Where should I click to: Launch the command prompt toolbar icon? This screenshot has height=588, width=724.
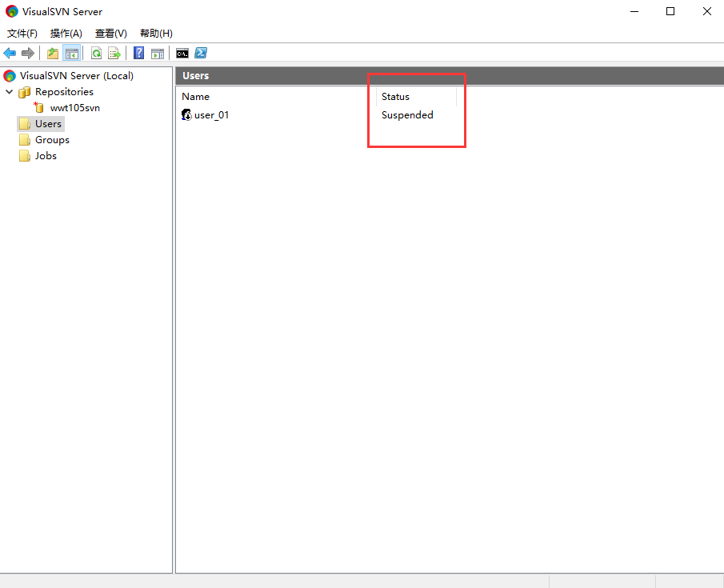tap(182, 54)
